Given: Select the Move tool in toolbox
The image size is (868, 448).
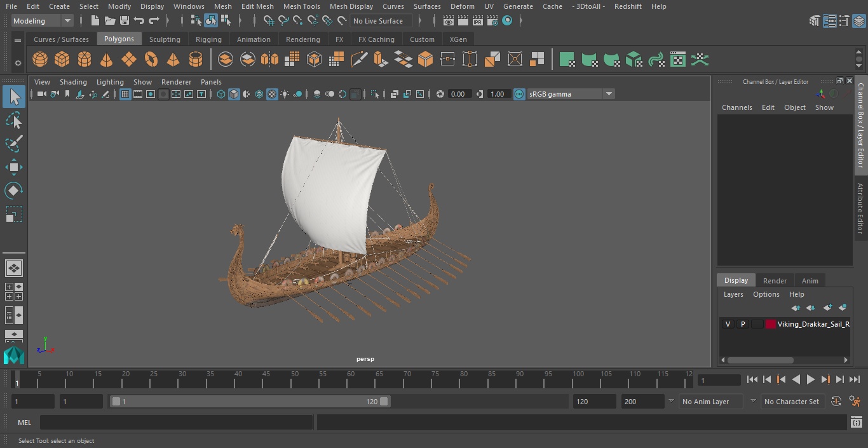Looking at the screenshot, I should click(x=13, y=168).
